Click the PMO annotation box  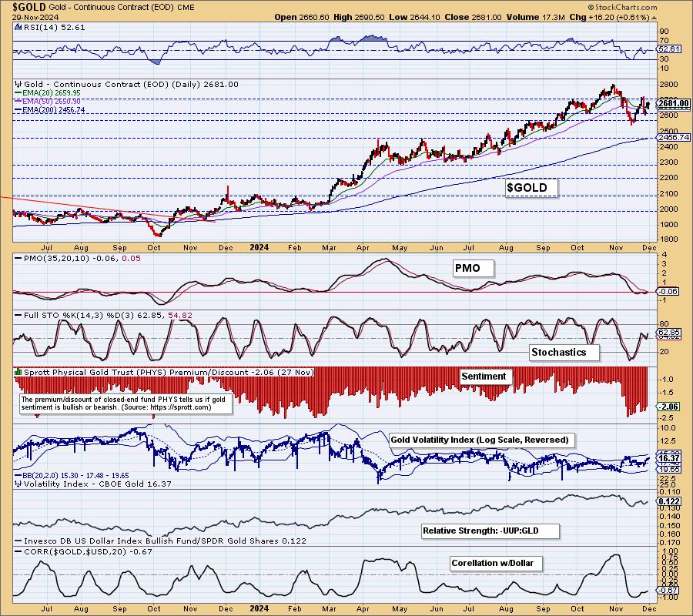473,268
